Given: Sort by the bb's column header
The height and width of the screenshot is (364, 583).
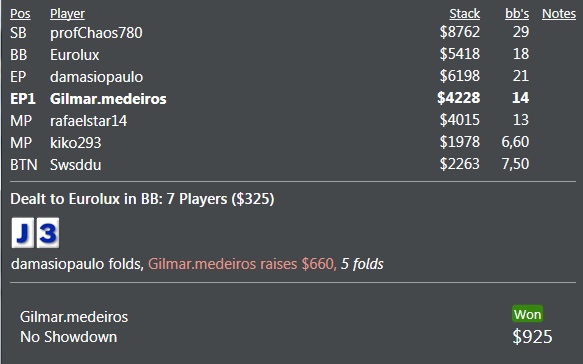Looking at the screenshot, I should [x=517, y=14].
